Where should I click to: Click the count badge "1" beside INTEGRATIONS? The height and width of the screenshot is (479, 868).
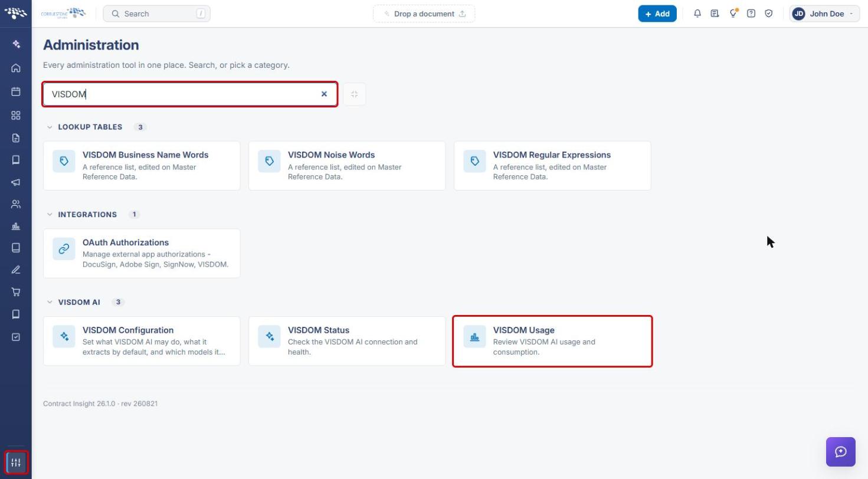[x=134, y=215]
